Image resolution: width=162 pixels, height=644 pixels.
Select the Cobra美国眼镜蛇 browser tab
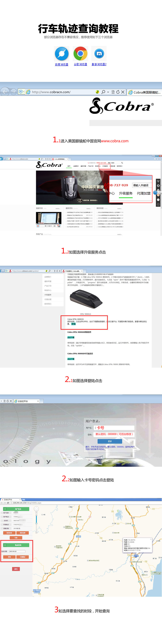pos(144,92)
